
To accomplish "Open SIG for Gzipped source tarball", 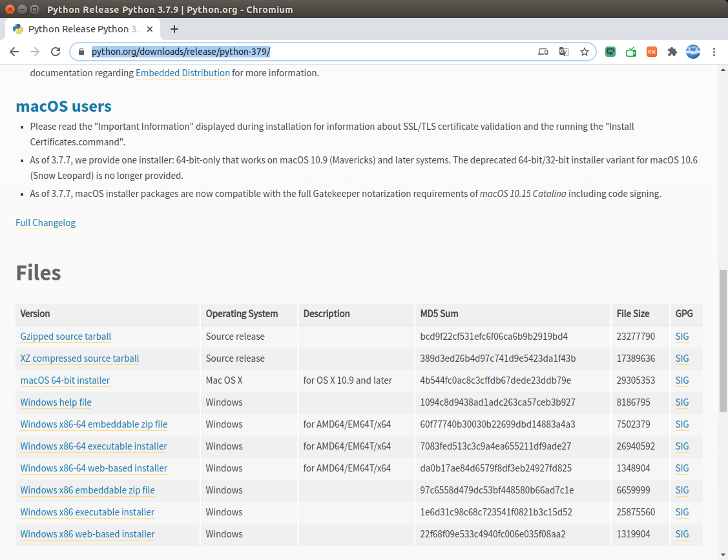I will coord(682,337).
